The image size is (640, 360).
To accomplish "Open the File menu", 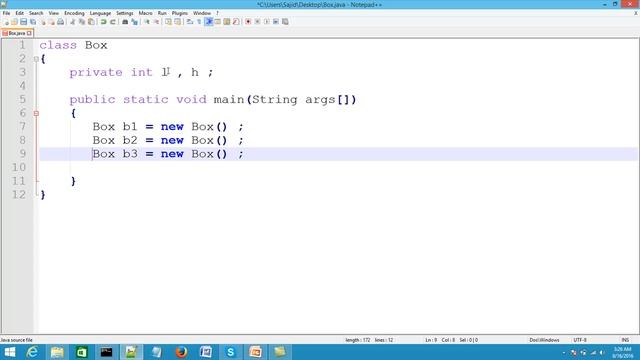I will [6, 13].
